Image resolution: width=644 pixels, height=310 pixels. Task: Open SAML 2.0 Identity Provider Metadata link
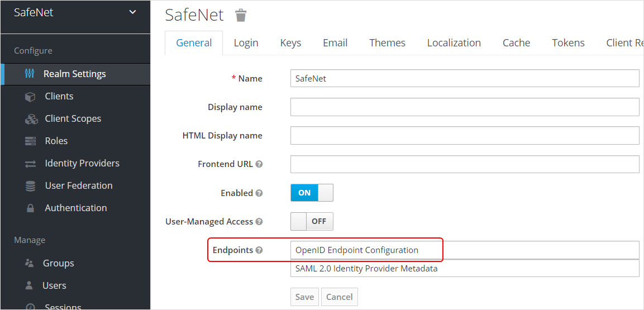click(366, 269)
